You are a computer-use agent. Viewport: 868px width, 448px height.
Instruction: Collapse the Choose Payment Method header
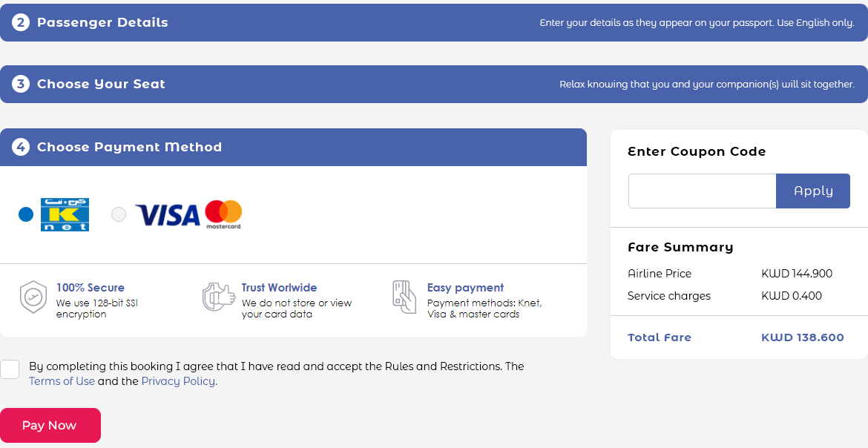click(129, 147)
